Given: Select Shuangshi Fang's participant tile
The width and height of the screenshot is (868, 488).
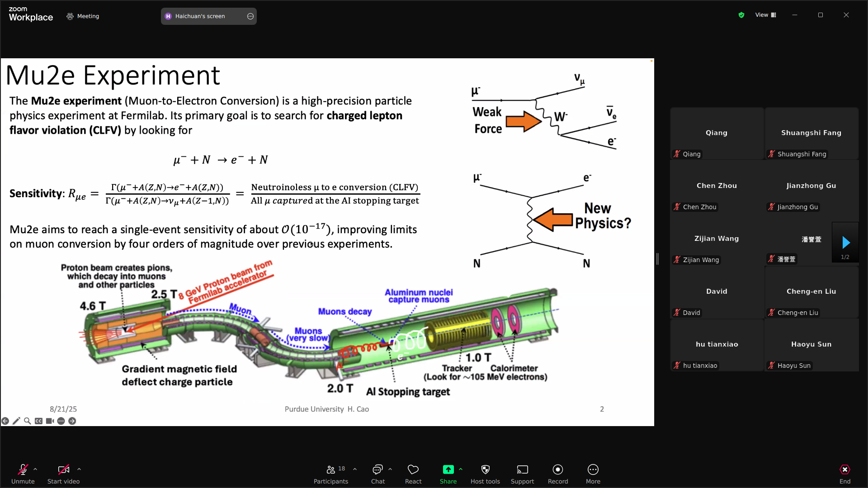Looking at the screenshot, I should 811,133.
